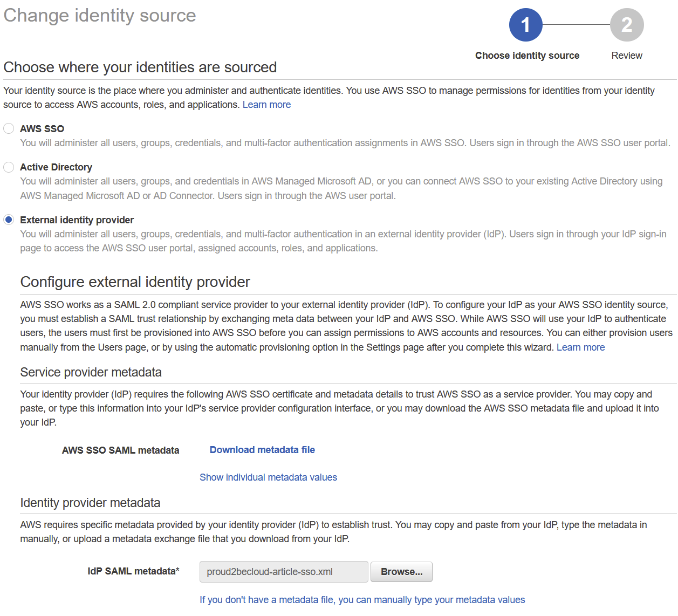Click the step 2 circle icon
Viewport: 678px width, 616px height.
pyautogui.click(x=626, y=25)
